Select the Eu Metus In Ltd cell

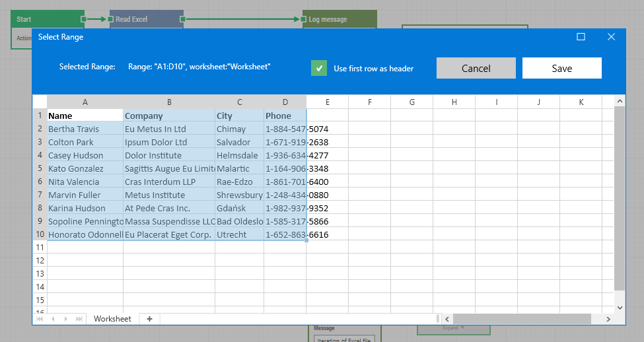pyautogui.click(x=169, y=129)
